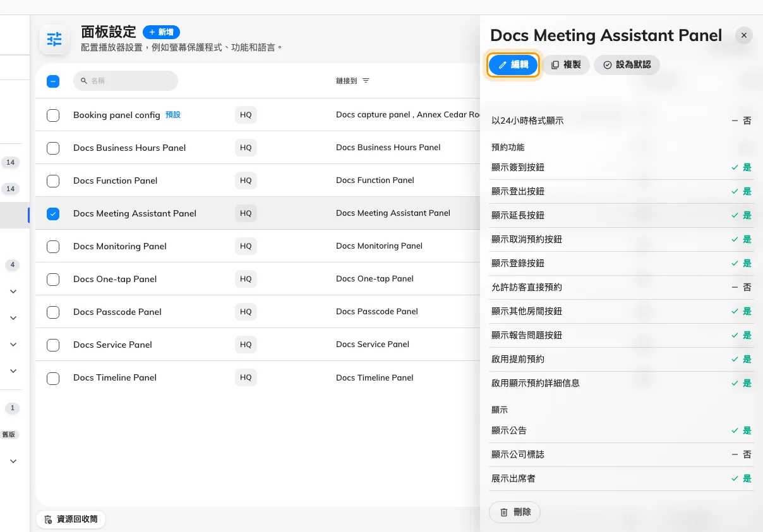Expand the first sidebar chevron below badge 4
Screen dimensions: 763x532
13,292
